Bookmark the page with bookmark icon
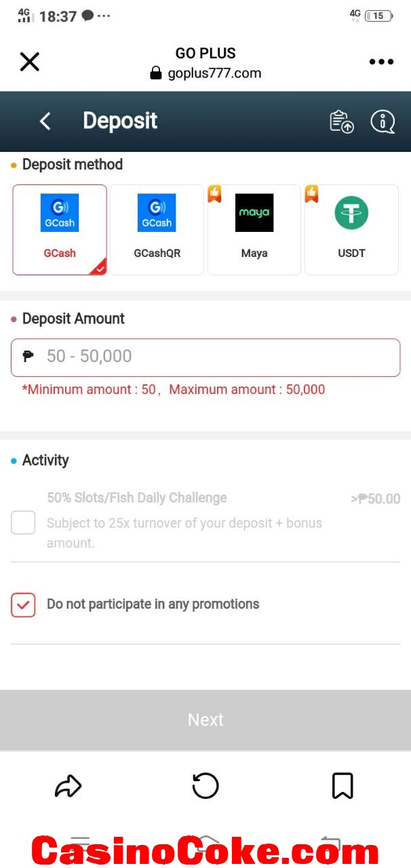This screenshot has width=411, height=868. click(x=342, y=786)
